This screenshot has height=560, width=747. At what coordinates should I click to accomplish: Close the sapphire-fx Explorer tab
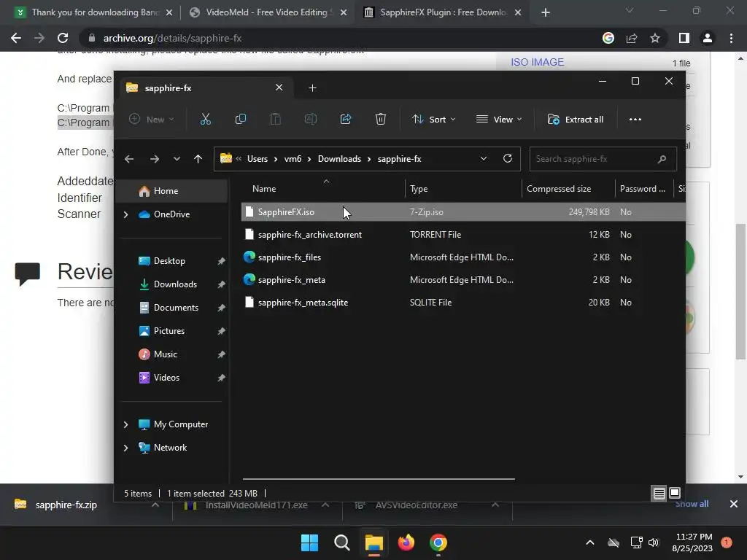click(x=279, y=87)
